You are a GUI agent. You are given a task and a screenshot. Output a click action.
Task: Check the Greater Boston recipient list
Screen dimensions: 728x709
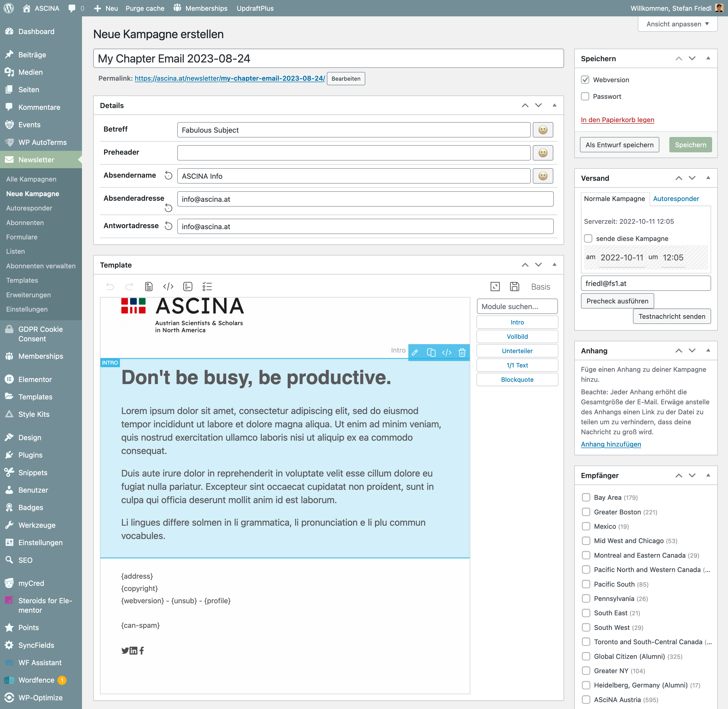coord(586,512)
